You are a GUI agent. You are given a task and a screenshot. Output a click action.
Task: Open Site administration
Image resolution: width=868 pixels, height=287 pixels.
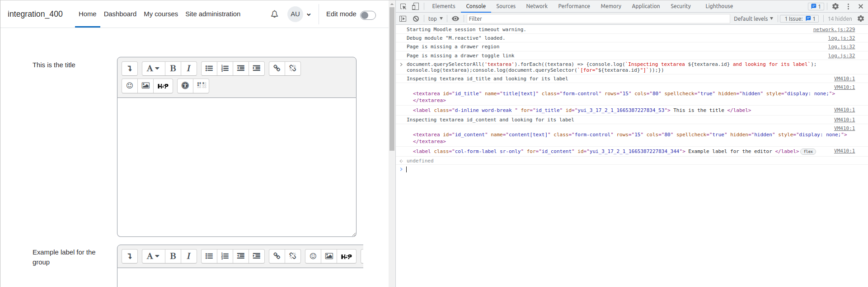213,14
